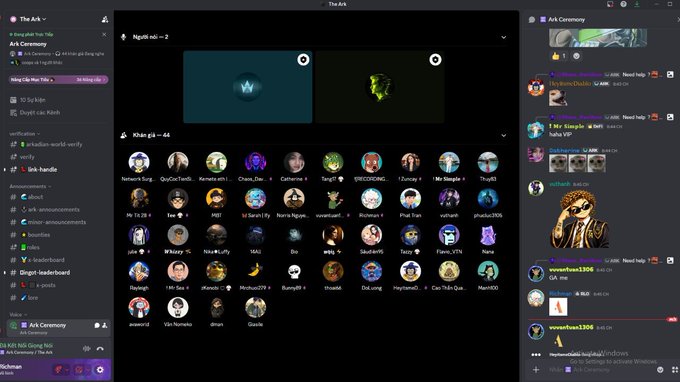Open the ark-announcements channel
The height and width of the screenshot is (382, 680).
coord(53,209)
